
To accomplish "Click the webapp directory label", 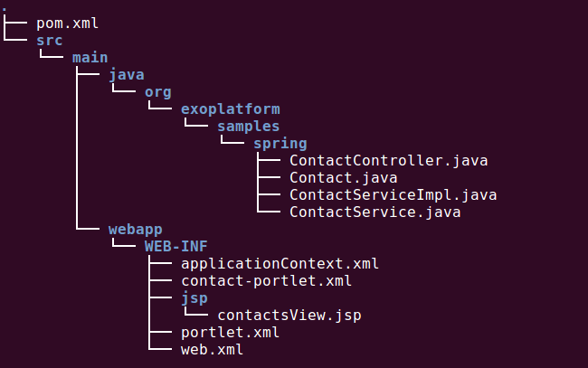I will 136,230.
